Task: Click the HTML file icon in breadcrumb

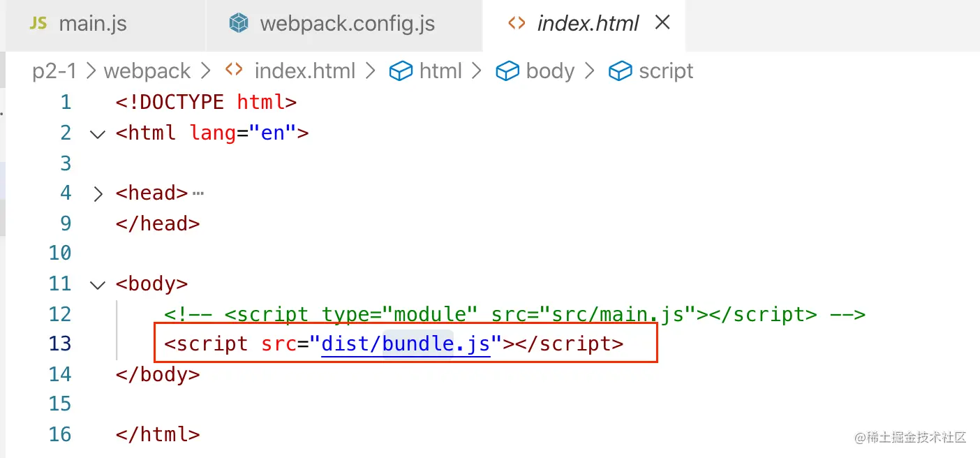Action: [234, 71]
